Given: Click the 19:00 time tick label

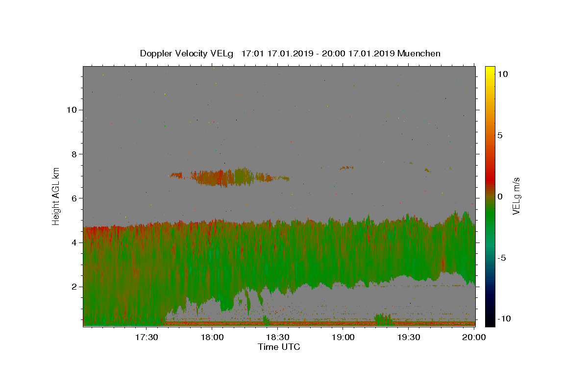Looking at the screenshot, I should click(x=343, y=337).
